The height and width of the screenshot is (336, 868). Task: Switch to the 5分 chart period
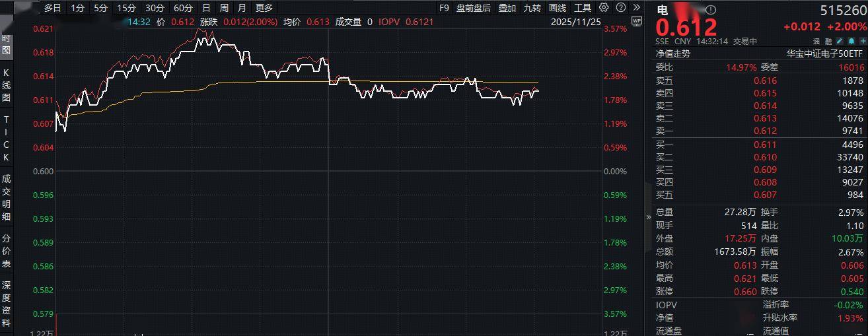click(100, 8)
